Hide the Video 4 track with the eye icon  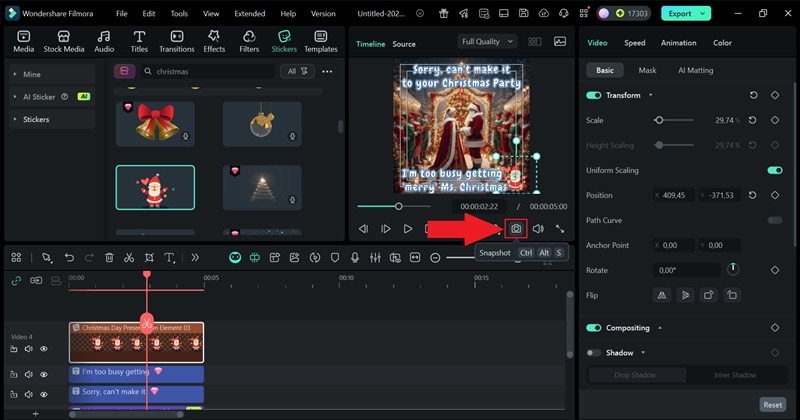coord(44,349)
